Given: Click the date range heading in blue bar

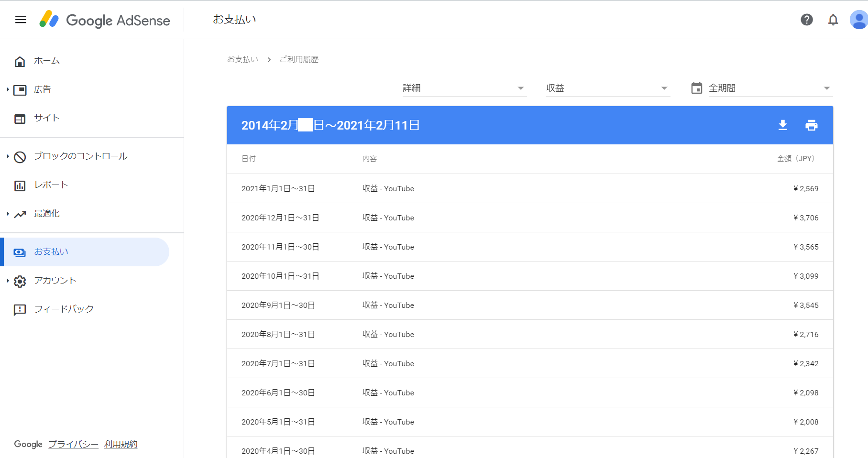Looking at the screenshot, I should pos(330,125).
